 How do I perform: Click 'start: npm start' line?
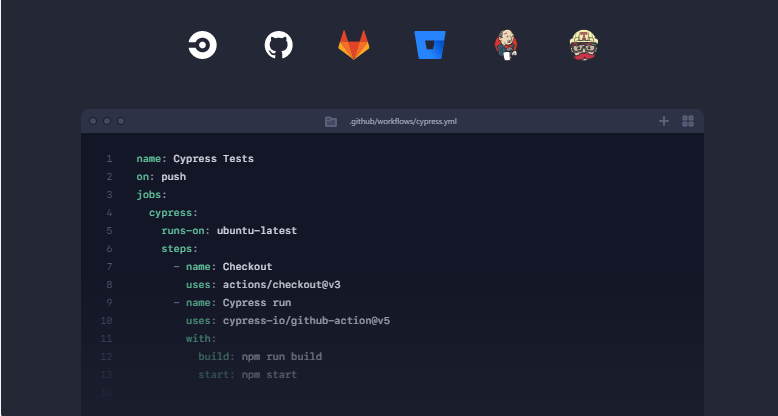[248, 375]
